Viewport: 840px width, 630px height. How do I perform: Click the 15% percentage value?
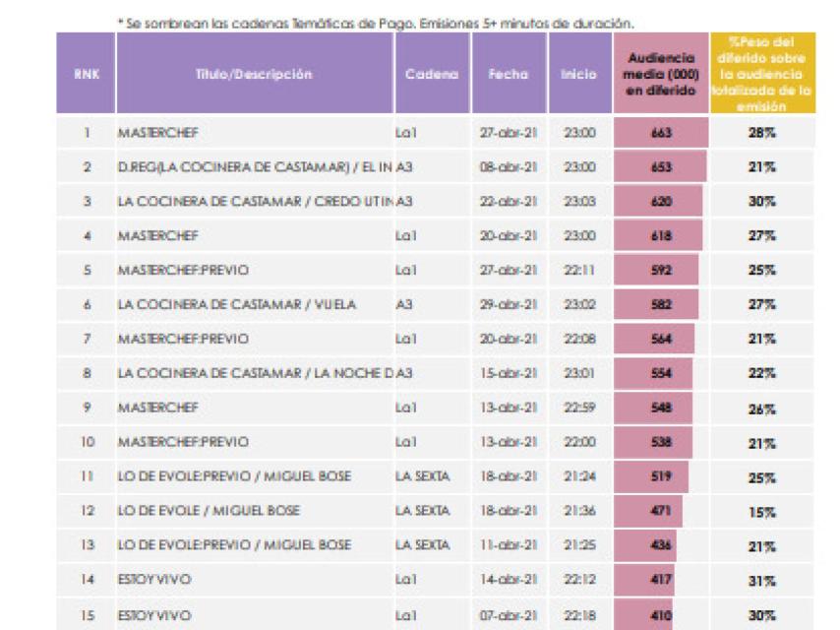761,512
